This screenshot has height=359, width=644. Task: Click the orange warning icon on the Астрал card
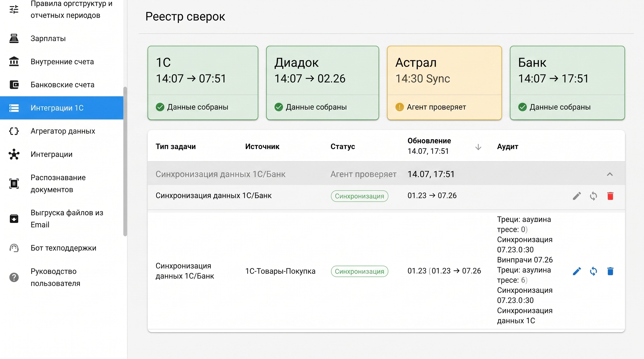pos(399,107)
